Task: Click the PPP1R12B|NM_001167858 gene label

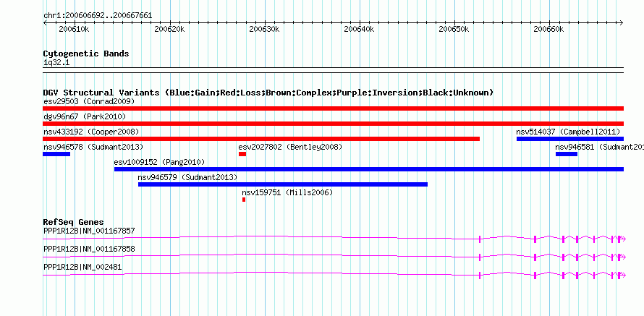Action: [x=89, y=249]
